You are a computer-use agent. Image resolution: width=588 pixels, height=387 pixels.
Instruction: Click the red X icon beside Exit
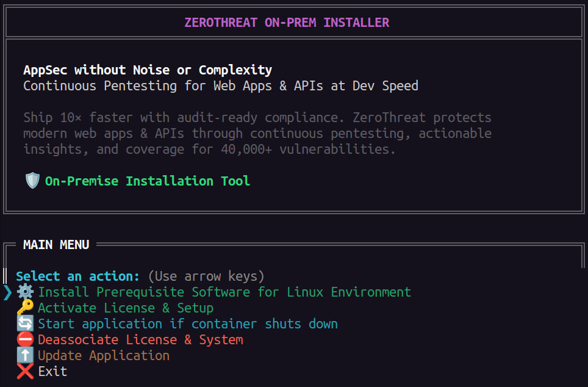25,371
